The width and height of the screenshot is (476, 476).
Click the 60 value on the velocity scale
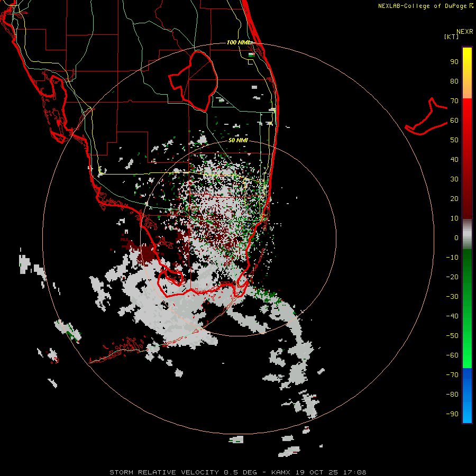point(454,120)
